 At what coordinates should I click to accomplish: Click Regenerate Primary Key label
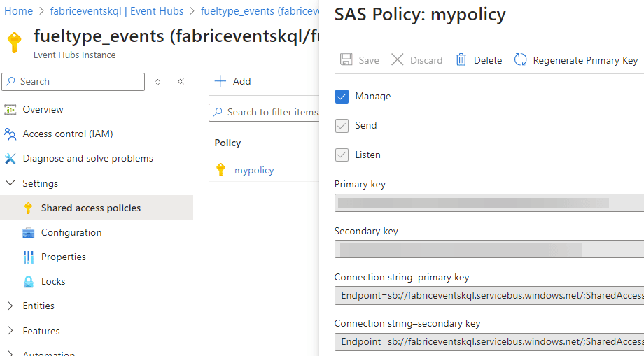click(x=585, y=60)
